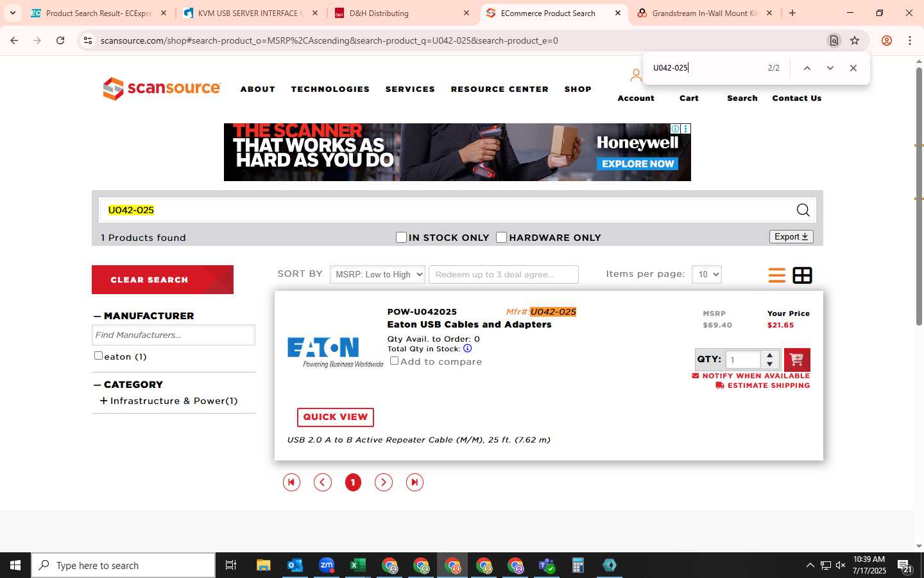
Task: Add Eaton cable to cart icon
Action: point(797,360)
